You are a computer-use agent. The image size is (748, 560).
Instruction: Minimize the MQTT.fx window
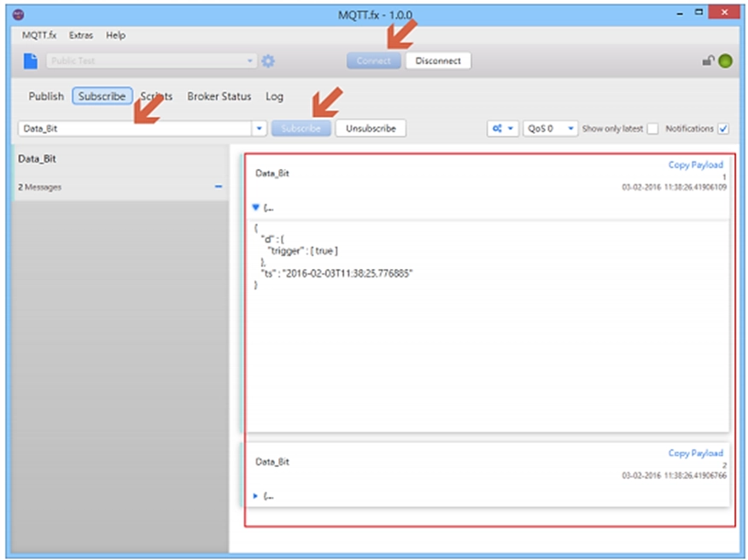click(680, 14)
